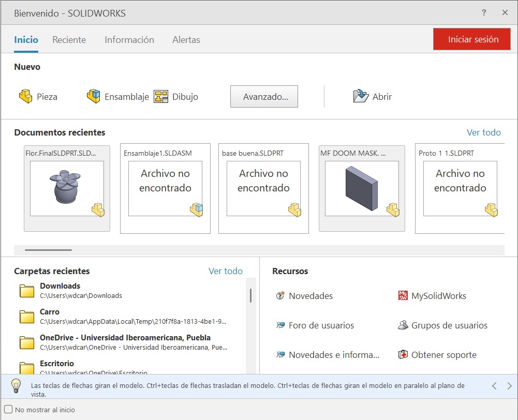518x420 pixels.
Task: Open the Avanzado dialog
Action: tap(264, 96)
